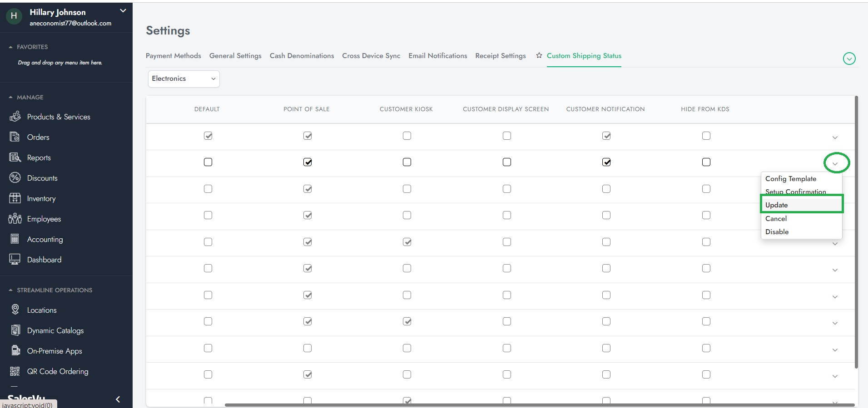The image size is (868, 408).
Task: Open Reports via its sidebar icon
Action: [x=15, y=157]
